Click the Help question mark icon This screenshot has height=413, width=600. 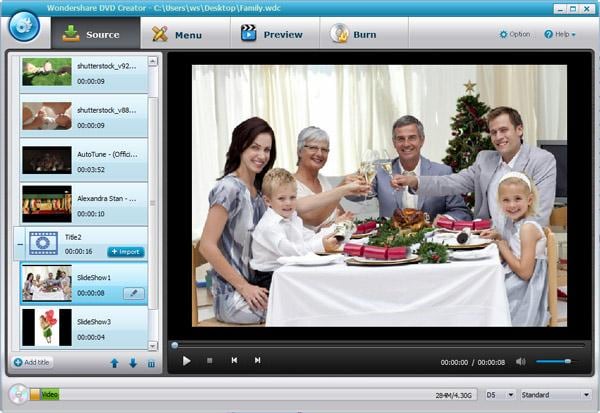(x=548, y=34)
